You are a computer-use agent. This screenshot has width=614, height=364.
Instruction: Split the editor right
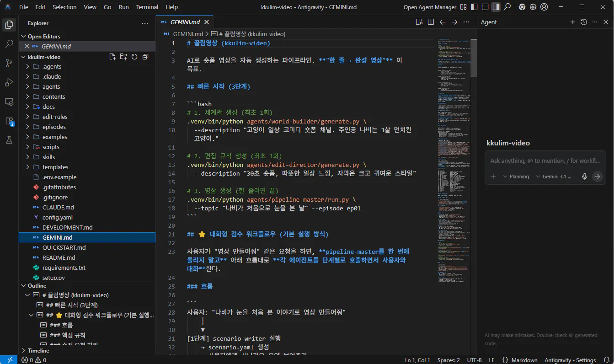click(x=431, y=22)
